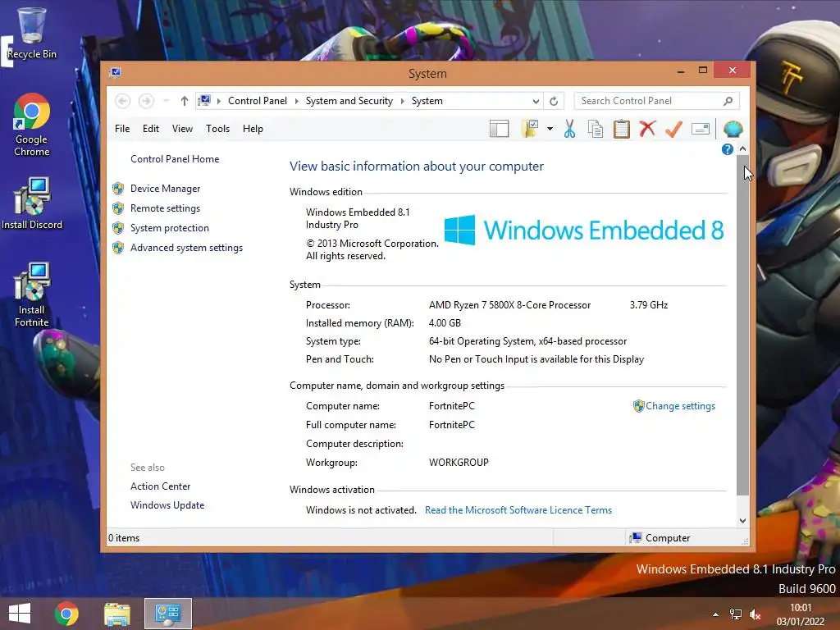
Task: Open File Explorer from the taskbar
Action: 117,614
